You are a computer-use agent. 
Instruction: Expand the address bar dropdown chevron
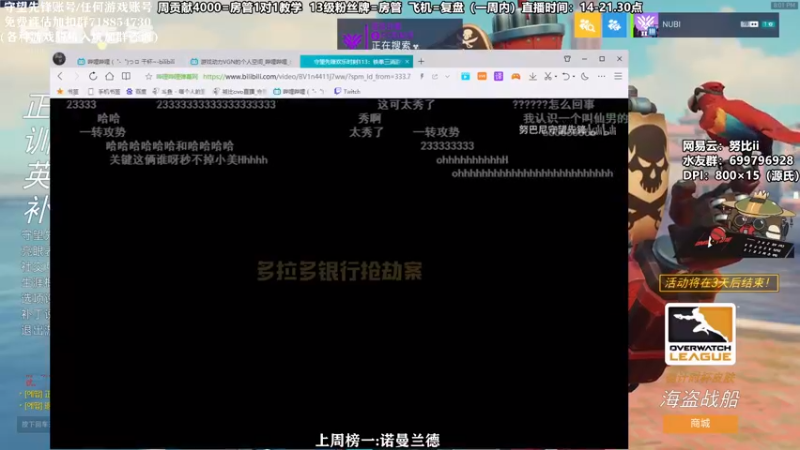447,77
